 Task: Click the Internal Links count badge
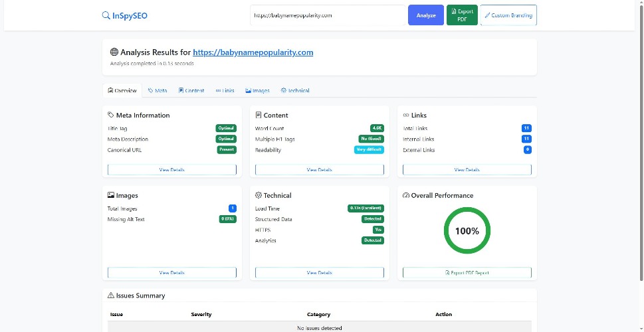coord(526,139)
